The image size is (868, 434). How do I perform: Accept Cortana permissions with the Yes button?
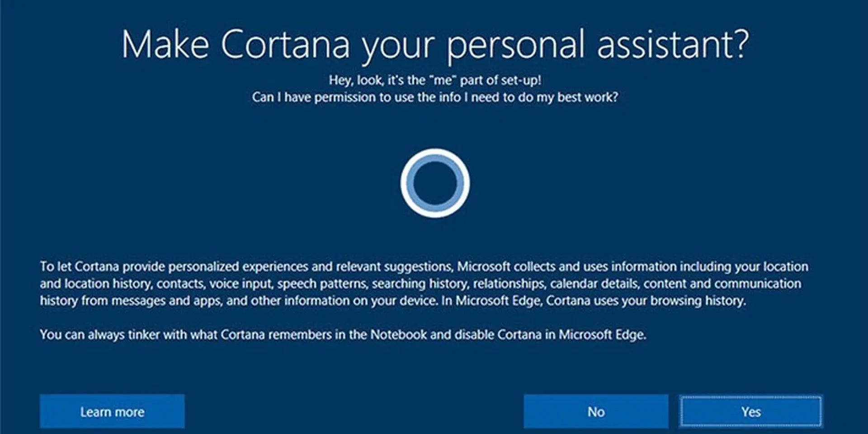[751, 411]
